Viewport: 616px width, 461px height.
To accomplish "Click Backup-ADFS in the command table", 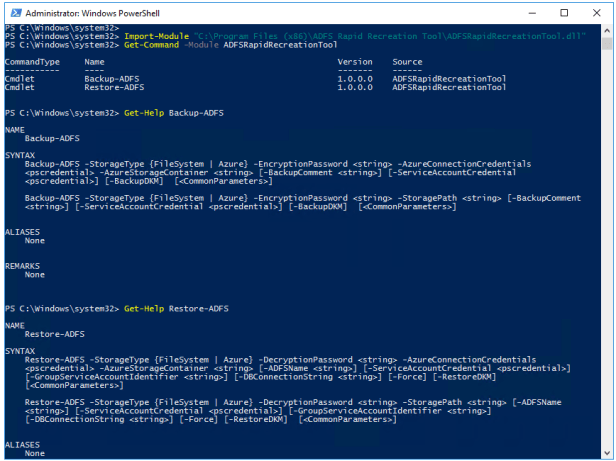I will (x=112, y=79).
